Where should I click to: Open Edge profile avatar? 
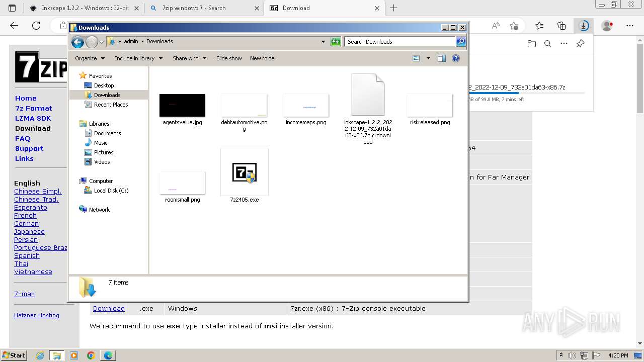point(607,26)
